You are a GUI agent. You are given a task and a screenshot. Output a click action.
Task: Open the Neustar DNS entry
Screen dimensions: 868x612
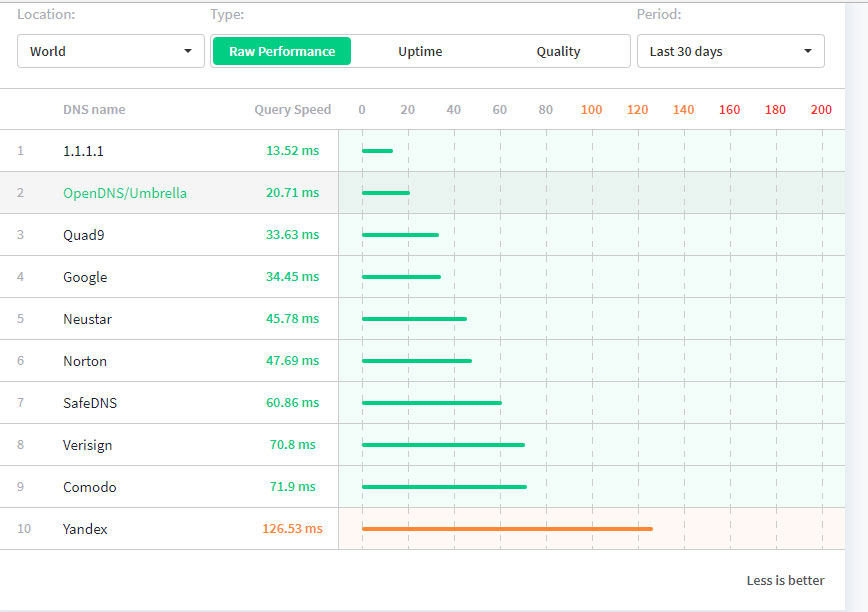[87, 319]
